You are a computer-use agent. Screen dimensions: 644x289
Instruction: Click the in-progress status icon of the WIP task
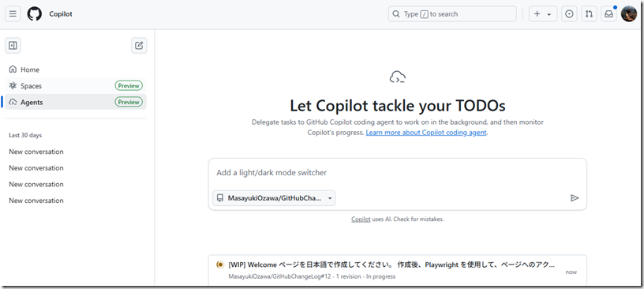click(x=219, y=265)
